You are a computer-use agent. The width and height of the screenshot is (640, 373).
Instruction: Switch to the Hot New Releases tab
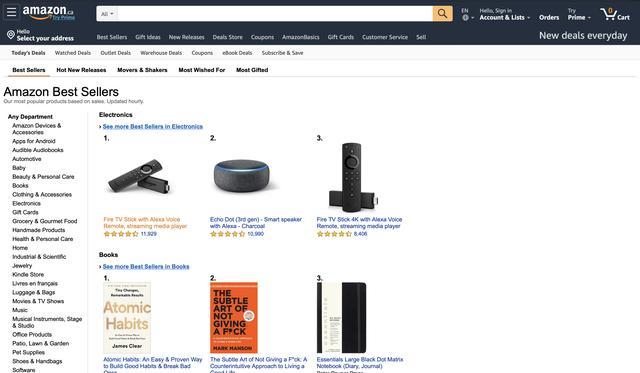click(81, 70)
